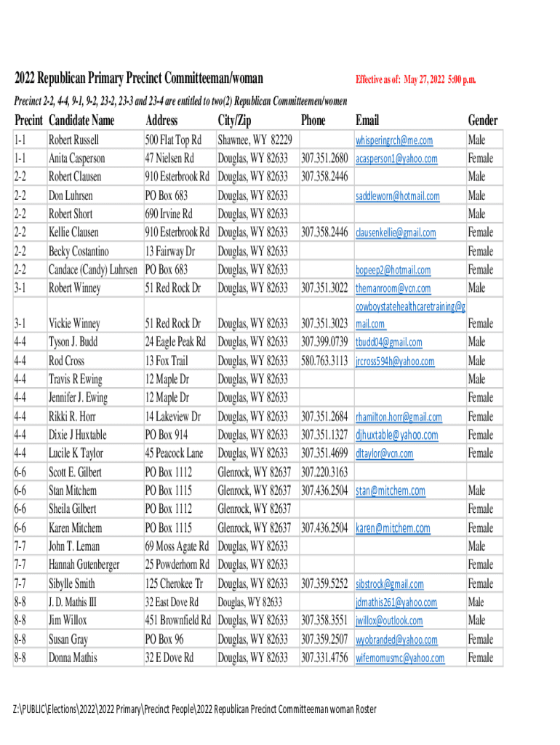
Task: Open wifemomusmc@yahoo.com email link
Action: pyautogui.click(x=399, y=658)
